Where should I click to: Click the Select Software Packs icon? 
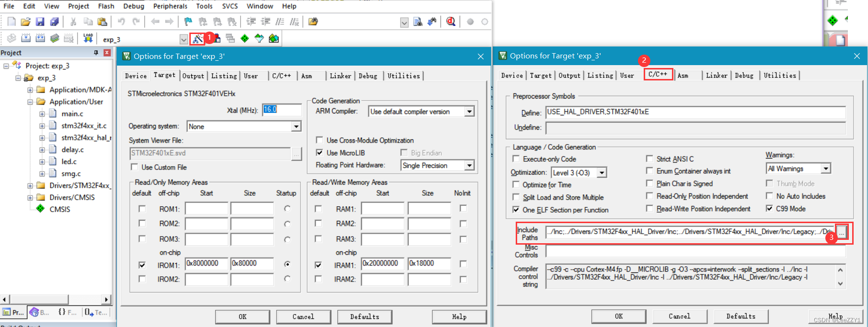(x=259, y=38)
